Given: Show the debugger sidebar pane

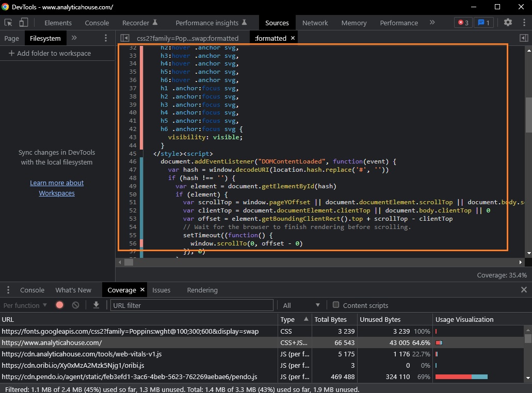Looking at the screenshot, I should (524, 38).
